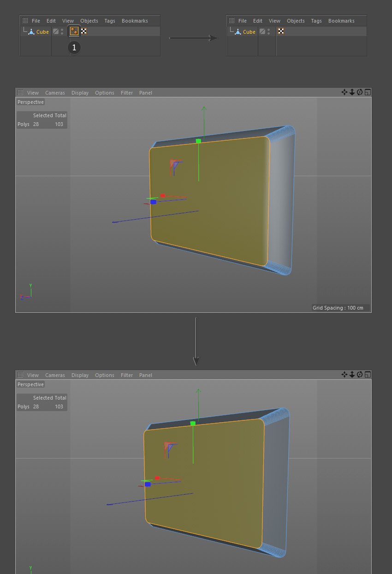This screenshot has height=574, width=392.
Task: Click the Options menu in lower viewport
Action: pos(105,375)
